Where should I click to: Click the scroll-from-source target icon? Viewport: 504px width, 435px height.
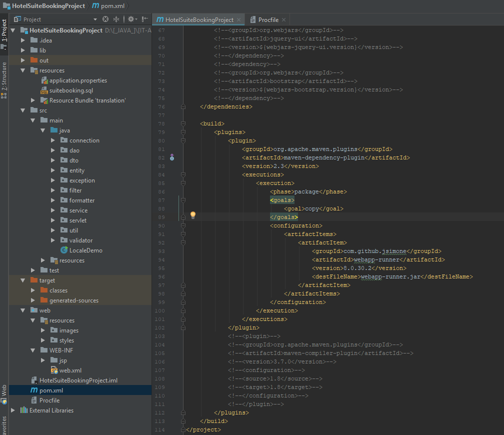(x=105, y=19)
